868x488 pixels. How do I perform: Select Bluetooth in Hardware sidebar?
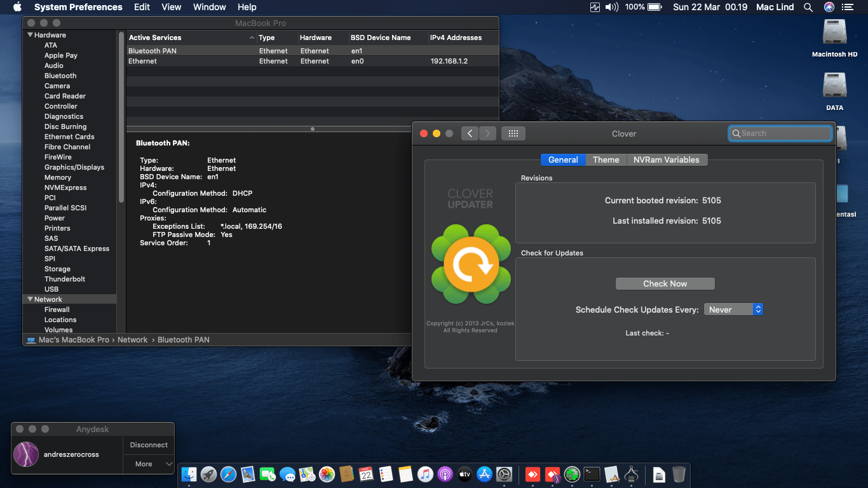[x=60, y=76]
